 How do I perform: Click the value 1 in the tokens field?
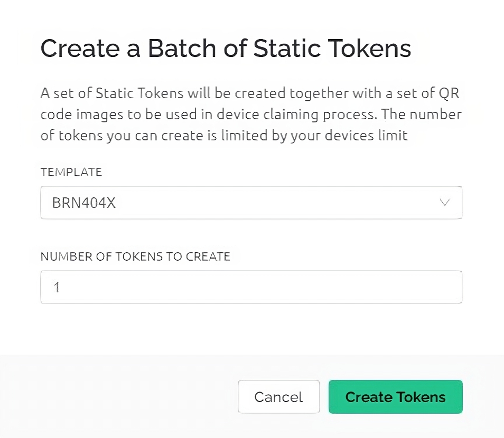pos(57,288)
